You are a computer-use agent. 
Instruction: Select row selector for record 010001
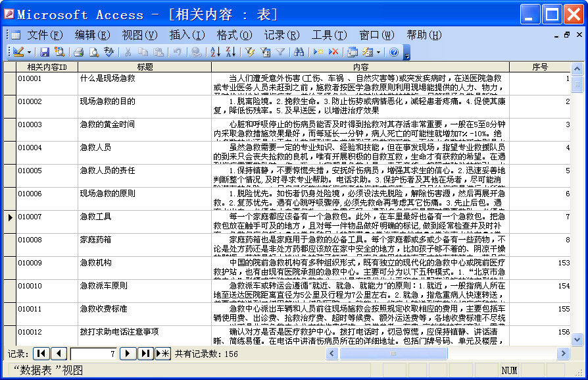[10, 84]
